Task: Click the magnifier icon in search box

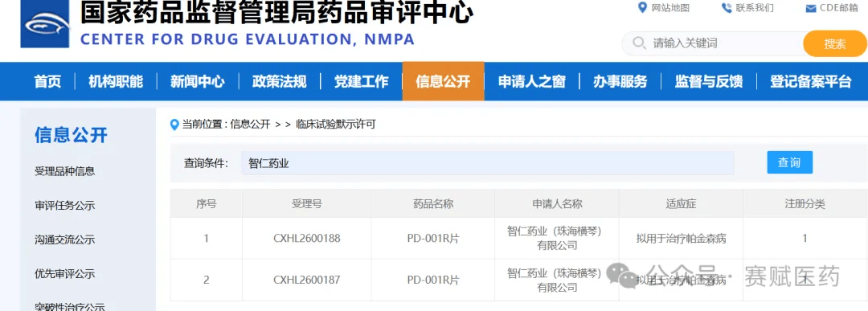Action: (x=639, y=43)
